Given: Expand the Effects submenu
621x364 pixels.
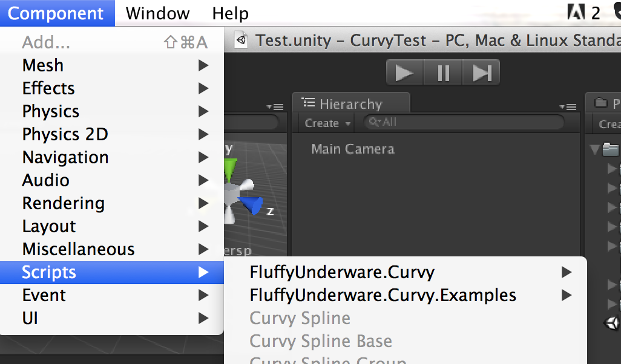Looking at the screenshot, I should (112, 88).
